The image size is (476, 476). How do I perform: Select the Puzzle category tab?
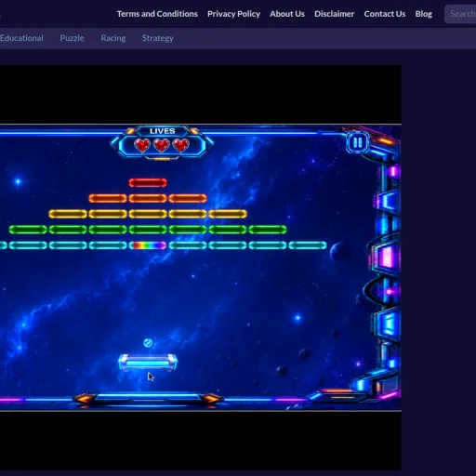pyautogui.click(x=72, y=38)
